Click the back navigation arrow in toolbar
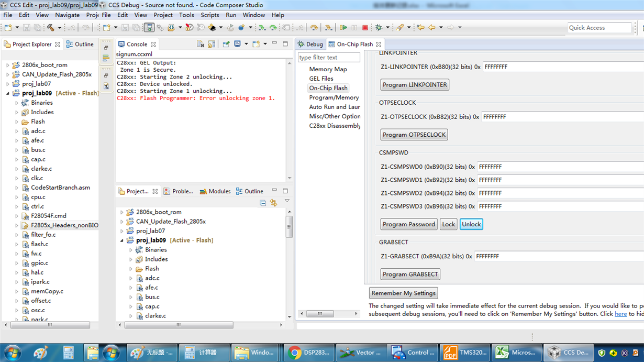644x362 pixels. pyautogui.click(x=432, y=28)
